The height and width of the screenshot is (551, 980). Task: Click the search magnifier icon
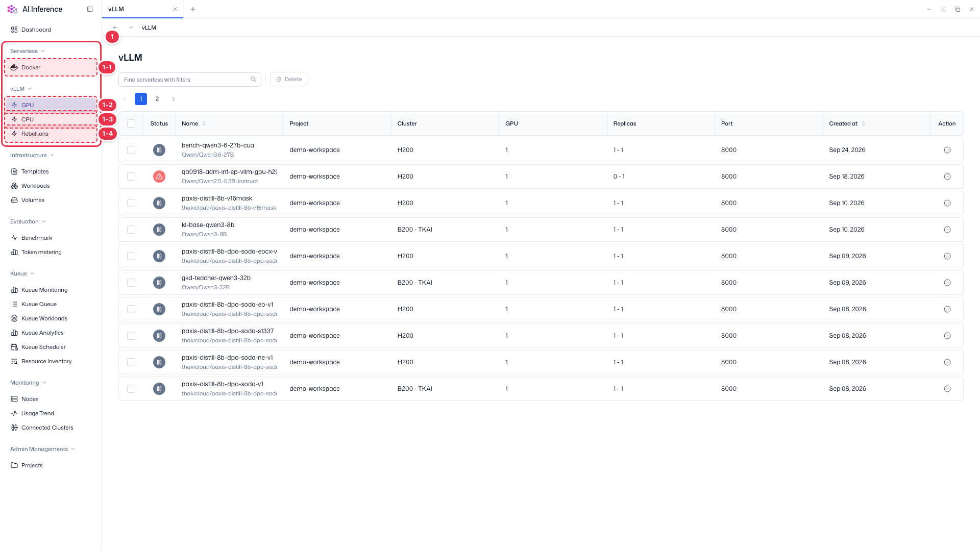pos(253,79)
